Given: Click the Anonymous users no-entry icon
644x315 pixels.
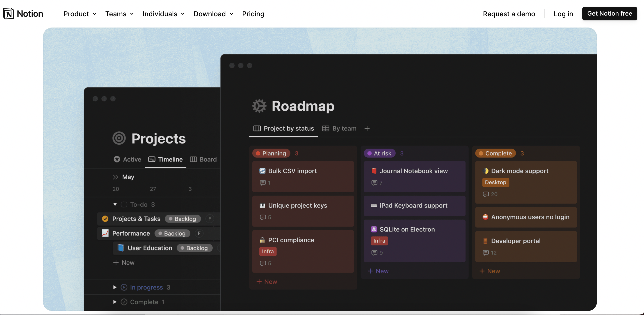Looking at the screenshot, I should point(486,217).
